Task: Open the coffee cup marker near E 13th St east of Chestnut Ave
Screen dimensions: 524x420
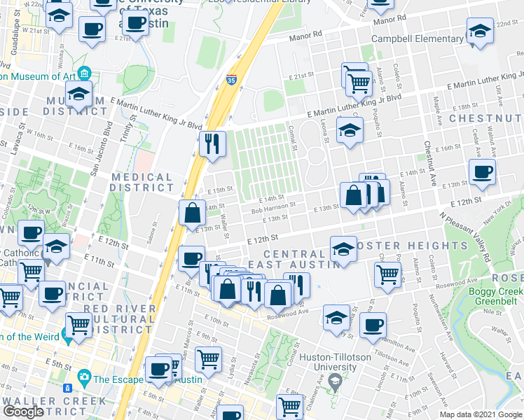Action: (482, 172)
